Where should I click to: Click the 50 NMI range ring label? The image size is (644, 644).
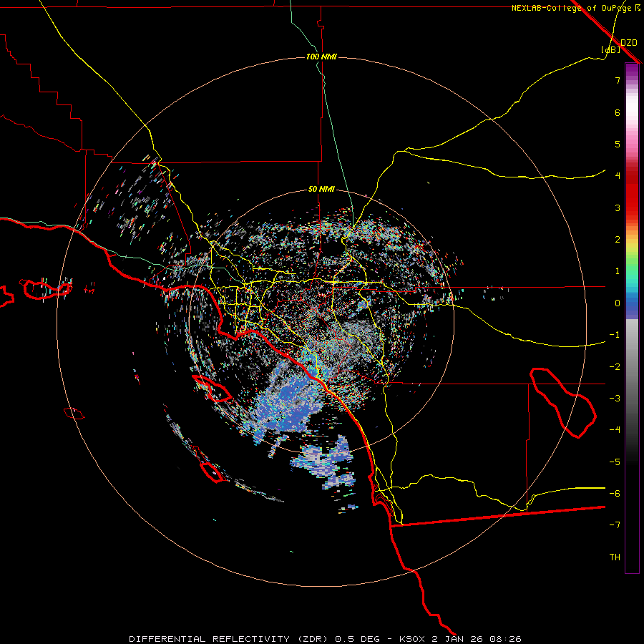pyautogui.click(x=321, y=190)
